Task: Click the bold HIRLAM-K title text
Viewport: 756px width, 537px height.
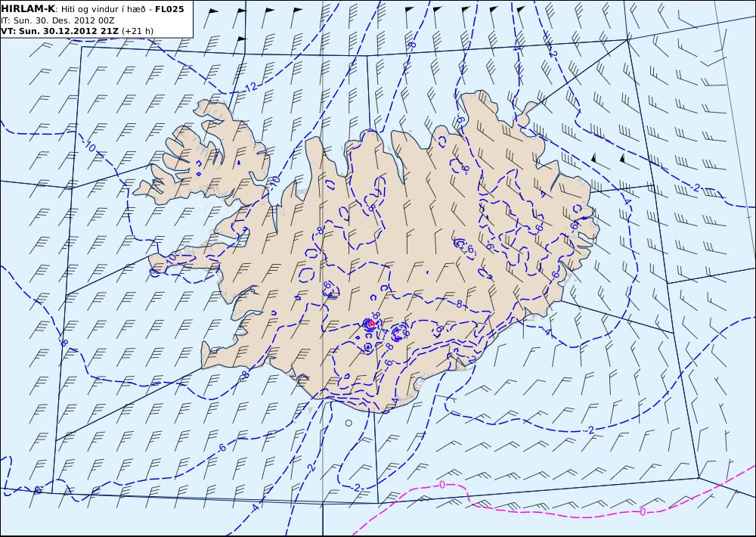Action: point(29,9)
